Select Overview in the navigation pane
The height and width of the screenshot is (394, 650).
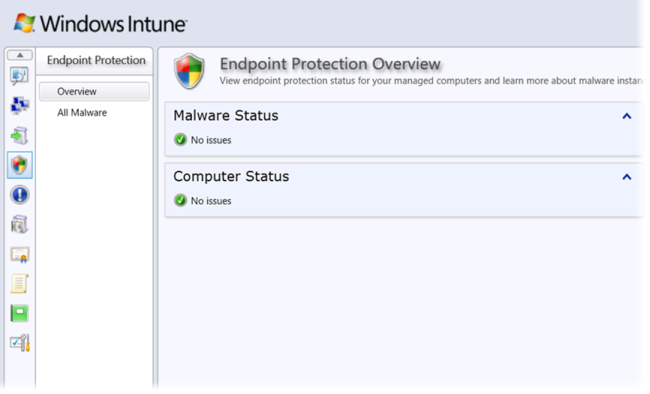tap(94, 91)
